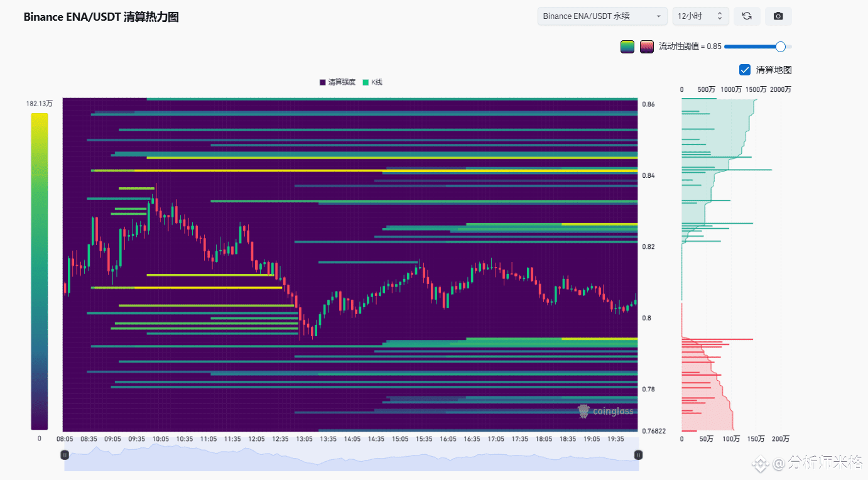Click the 0.84 price axis label
The height and width of the screenshot is (480, 868).
pos(648,175)
